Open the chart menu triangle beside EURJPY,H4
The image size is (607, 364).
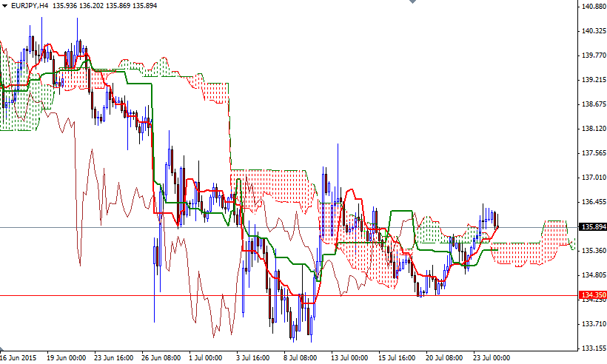(4, 6)
